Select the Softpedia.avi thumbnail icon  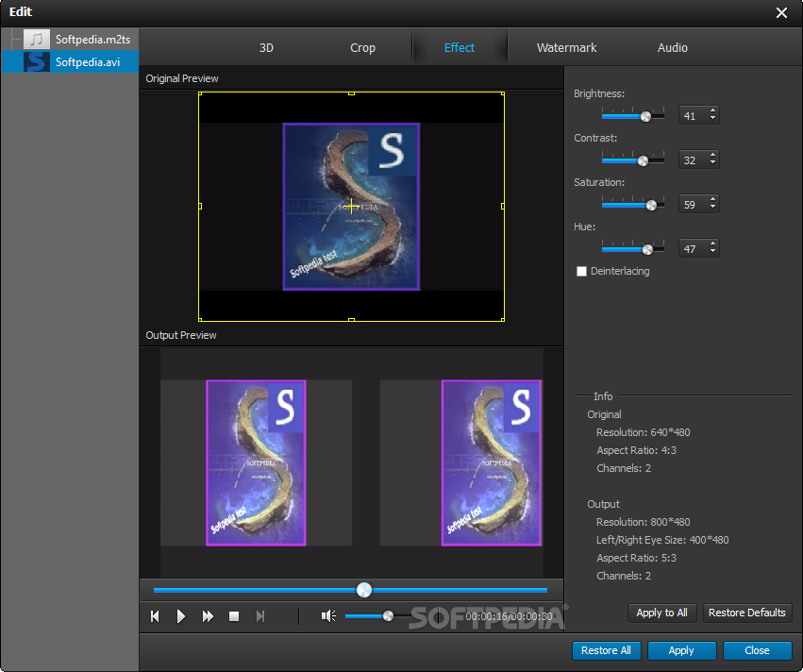(37, 61)
